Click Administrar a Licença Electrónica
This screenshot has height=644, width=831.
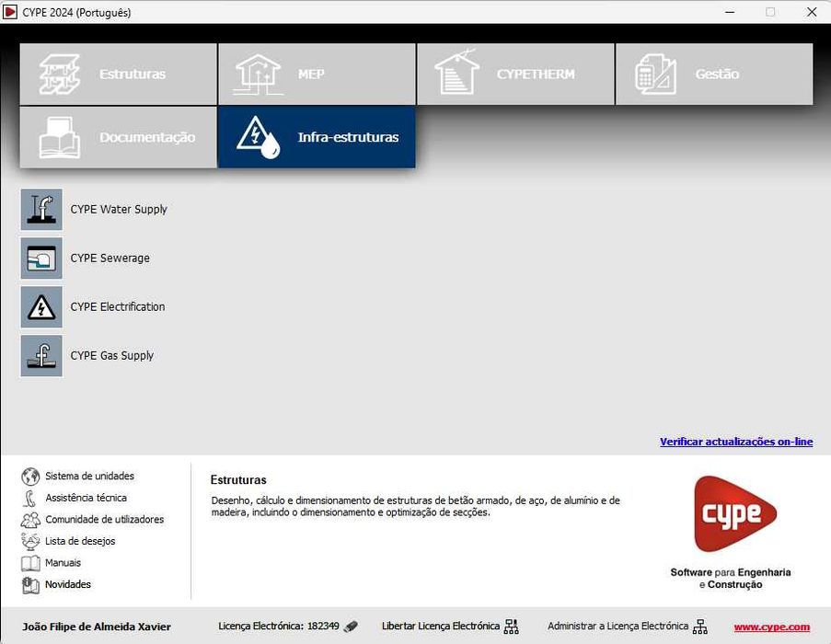pos(617,626)
